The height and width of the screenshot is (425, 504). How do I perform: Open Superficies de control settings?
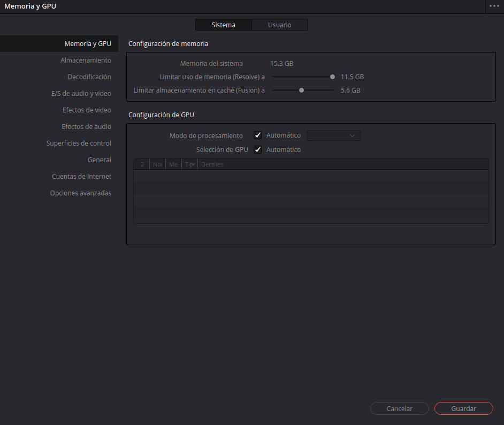(x=79, y=143)
